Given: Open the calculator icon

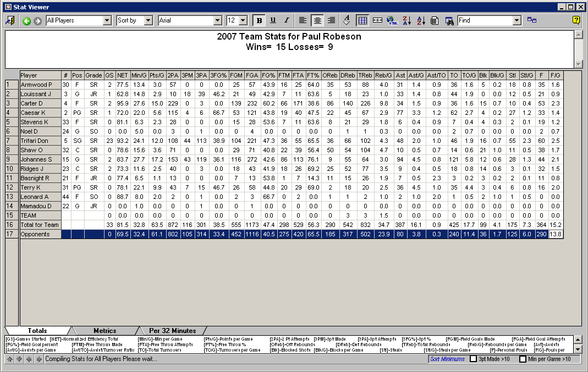Looking at the screenshot, I should 435,20.
